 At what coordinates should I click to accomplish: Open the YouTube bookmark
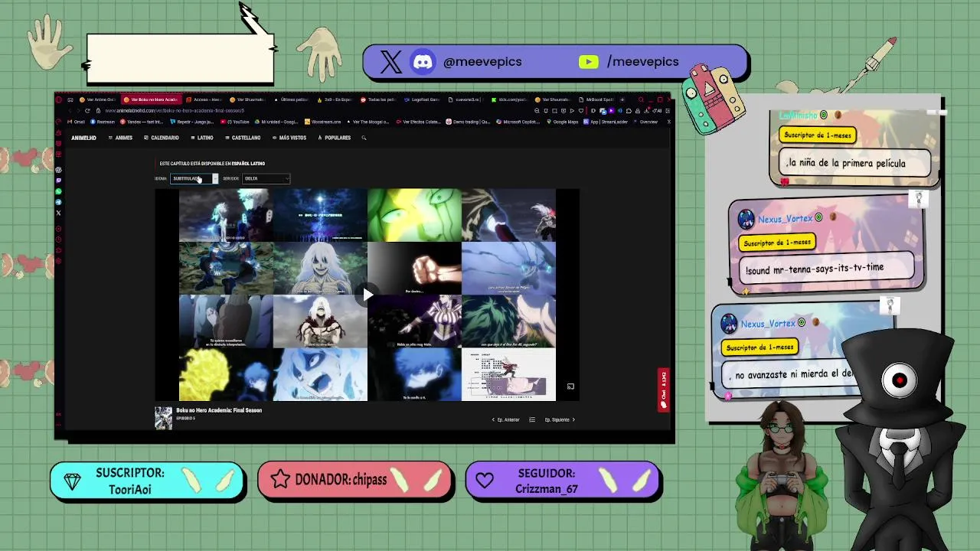coord(235,122)
